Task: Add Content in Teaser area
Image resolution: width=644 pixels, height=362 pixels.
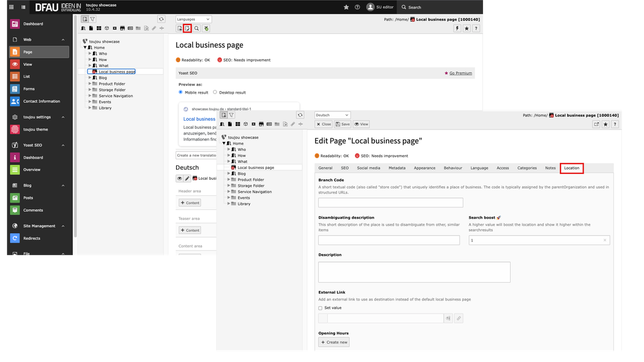Action: [x=190, y=230]
